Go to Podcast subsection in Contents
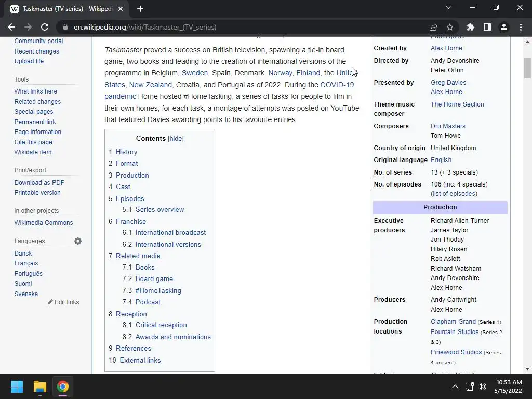 148,302
